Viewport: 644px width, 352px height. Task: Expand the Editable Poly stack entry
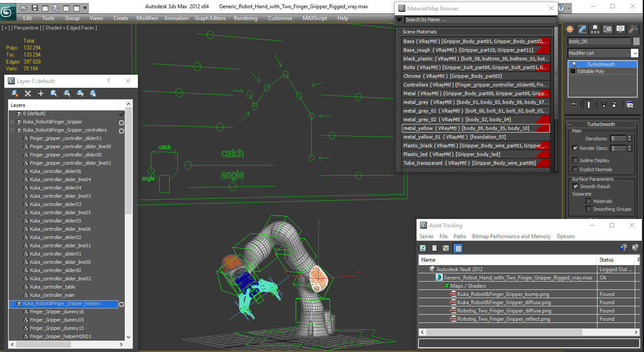573,71
